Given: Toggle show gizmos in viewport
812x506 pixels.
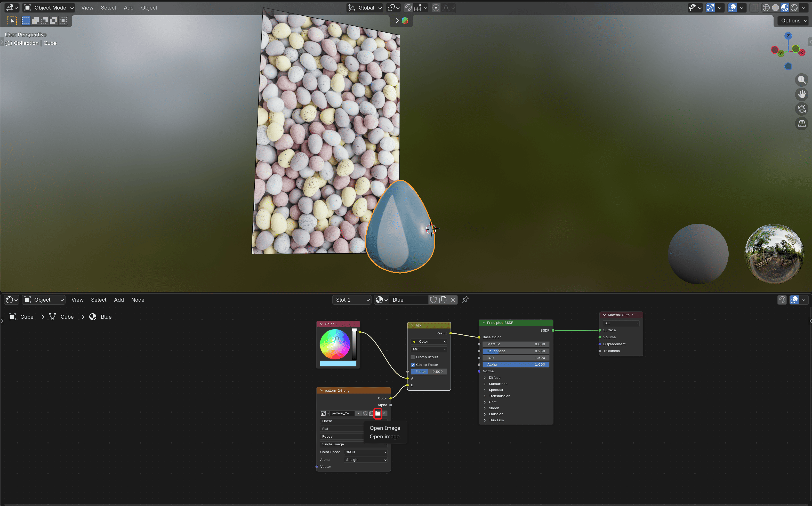Looking at the screenshot, I should (x=710, y=7).
